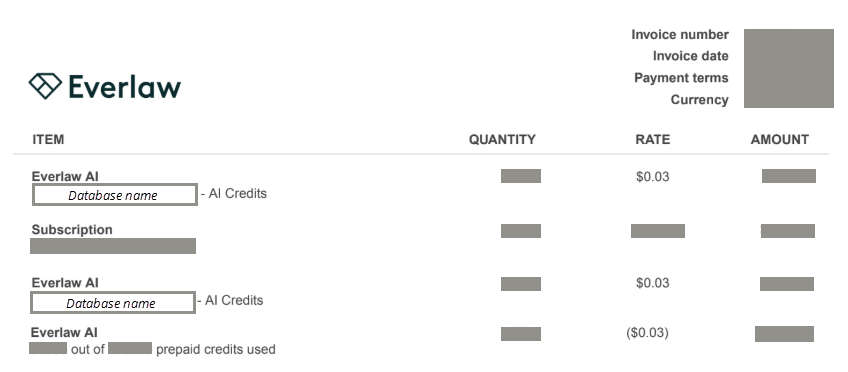Click the ($0.03) negative rate value

tap(647, 333)
